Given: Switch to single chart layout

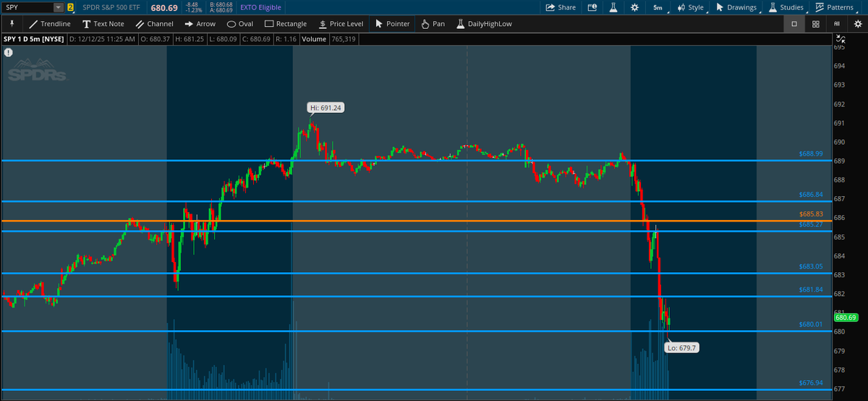Looking at the screenshot, I should coord(794,24).
